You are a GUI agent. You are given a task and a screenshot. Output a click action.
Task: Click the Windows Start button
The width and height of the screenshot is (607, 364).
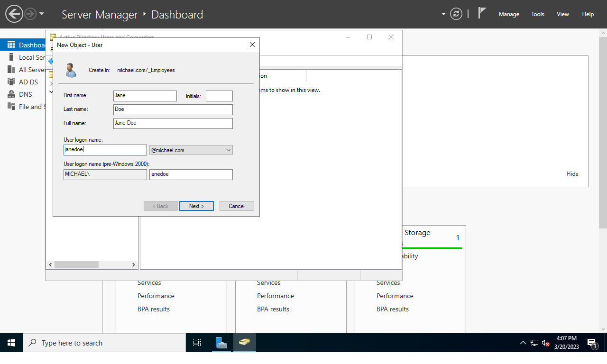[11, 343]
